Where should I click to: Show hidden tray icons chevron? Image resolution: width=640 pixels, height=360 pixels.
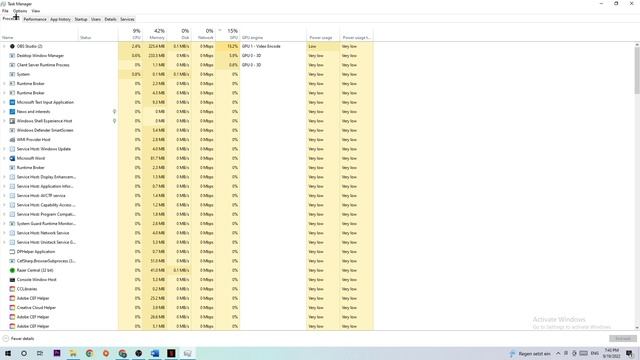[x=558, y=353]
